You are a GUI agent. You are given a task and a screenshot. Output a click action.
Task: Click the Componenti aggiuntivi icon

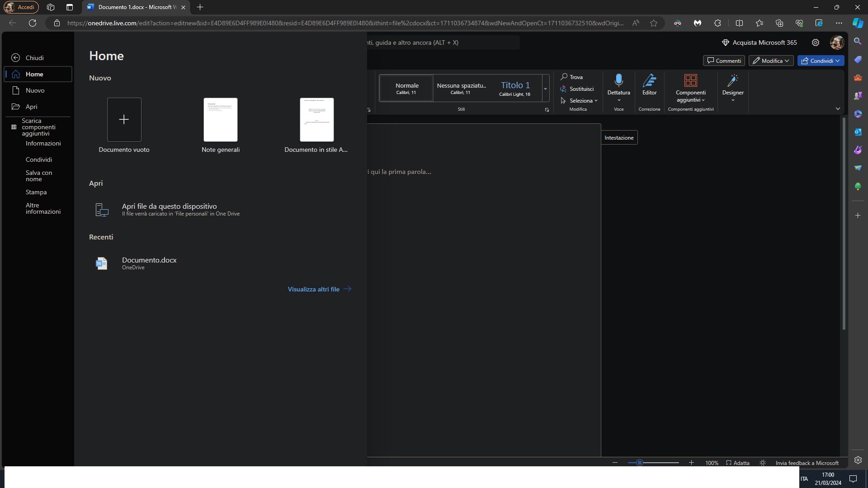tap(691, 80)
